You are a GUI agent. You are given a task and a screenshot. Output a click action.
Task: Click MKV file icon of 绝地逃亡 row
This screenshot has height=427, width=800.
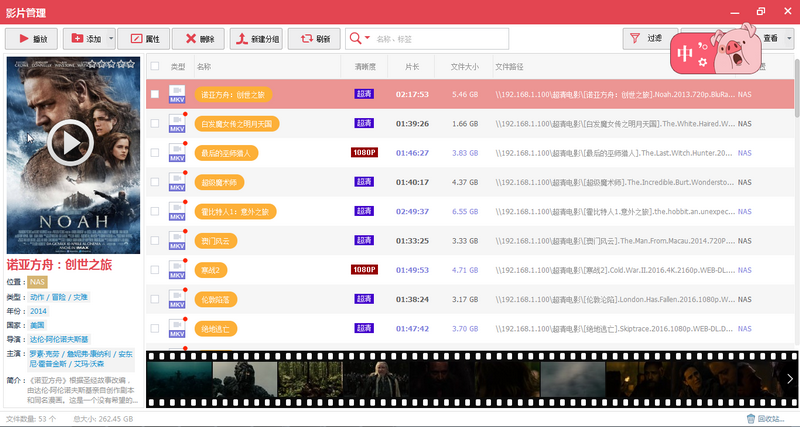[177, 329]
